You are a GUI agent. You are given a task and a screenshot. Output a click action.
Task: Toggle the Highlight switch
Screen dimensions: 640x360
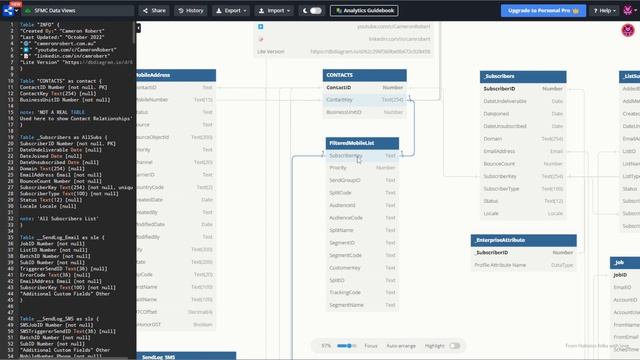click(455, 346)
